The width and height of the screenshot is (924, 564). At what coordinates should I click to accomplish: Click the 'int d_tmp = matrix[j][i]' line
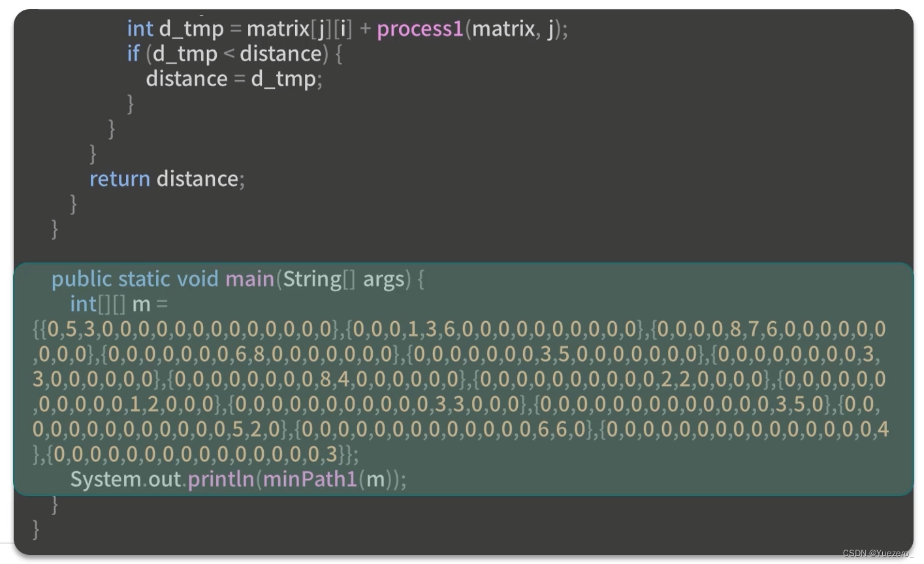tap(347, 28)
